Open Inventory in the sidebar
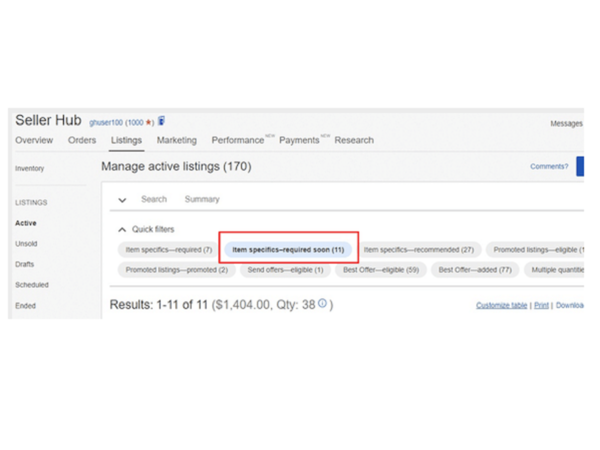The image size is (600, 450). (29, 168)
